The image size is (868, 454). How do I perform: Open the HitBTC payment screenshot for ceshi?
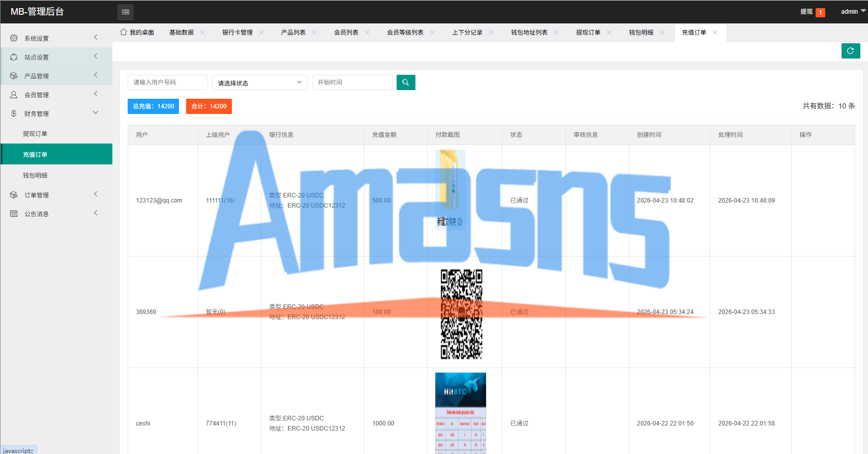[x=461, y=413]
